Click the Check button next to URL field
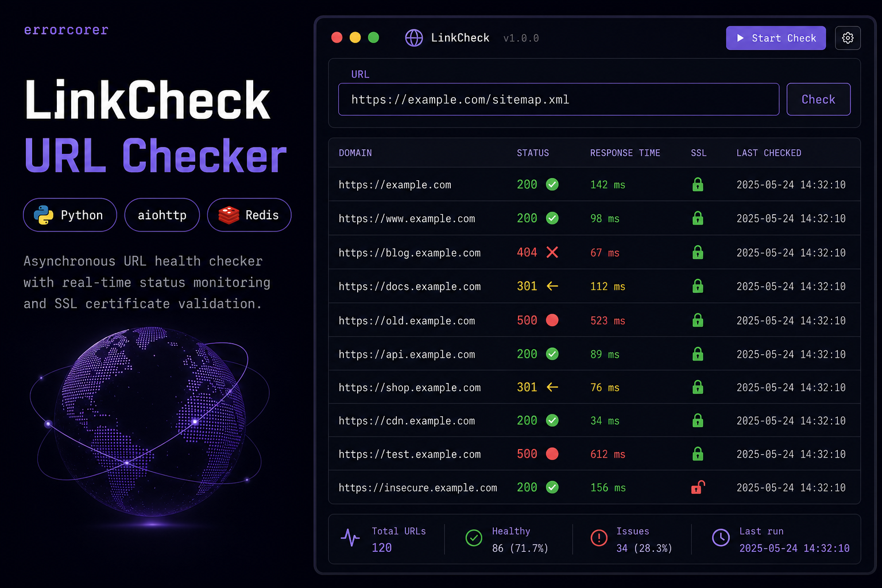Viewport: 882px width, 588px height. tap(818, 99)
